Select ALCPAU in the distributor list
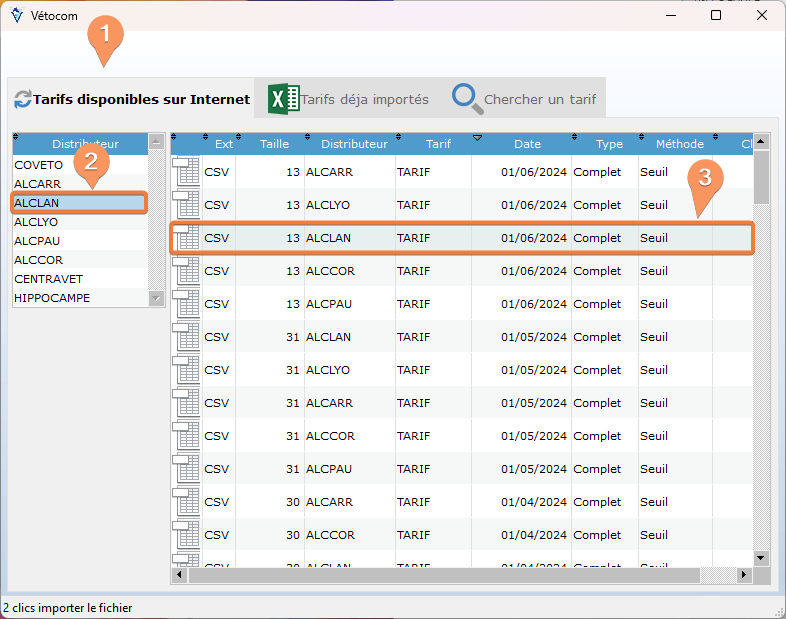 point(80,241)
